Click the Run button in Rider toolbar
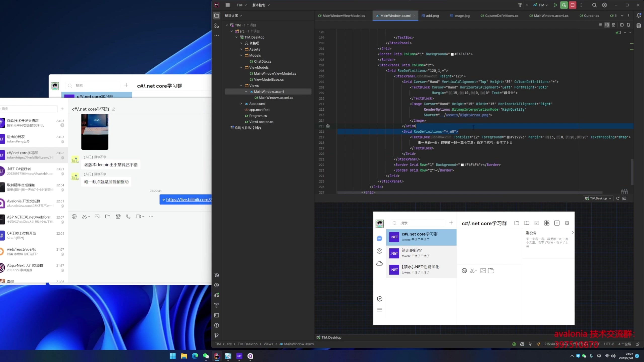 click(555, 5)
